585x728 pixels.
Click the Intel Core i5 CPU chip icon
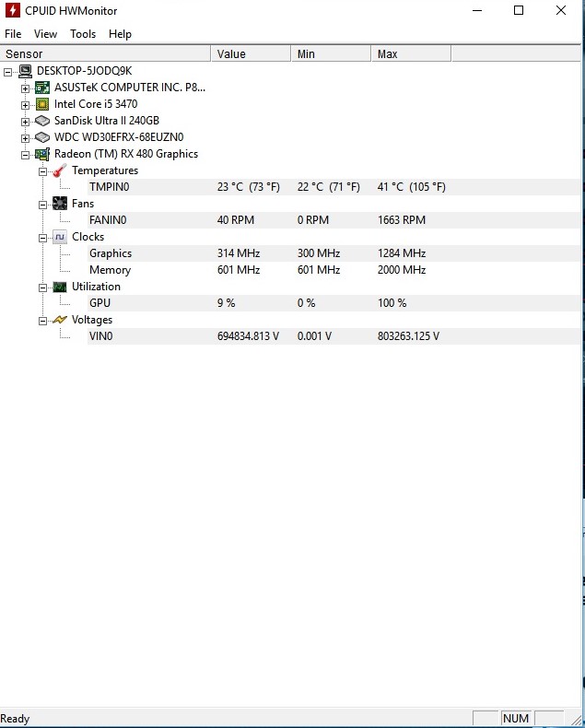(x=42, y=104)
